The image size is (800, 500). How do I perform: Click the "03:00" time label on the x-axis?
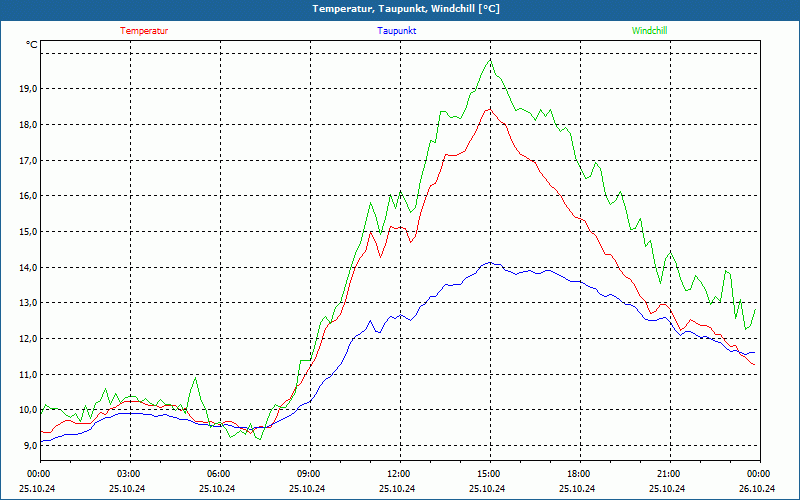127,474
